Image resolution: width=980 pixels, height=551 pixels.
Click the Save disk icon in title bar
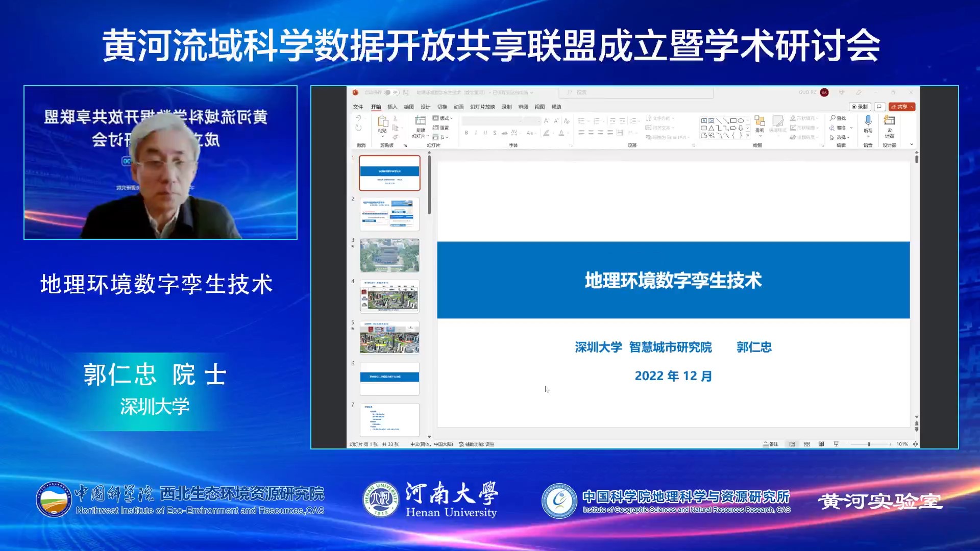click(x=406, y=92)
